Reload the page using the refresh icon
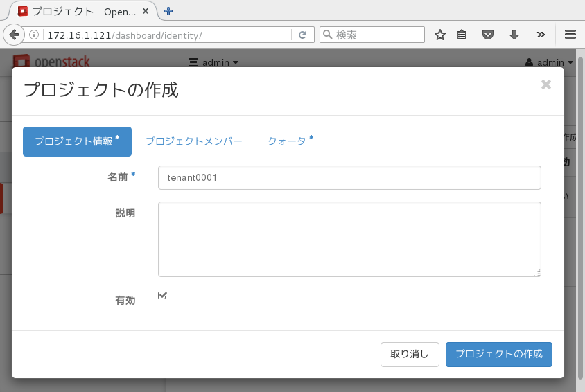585x392 pixels. tap(302, 35)
